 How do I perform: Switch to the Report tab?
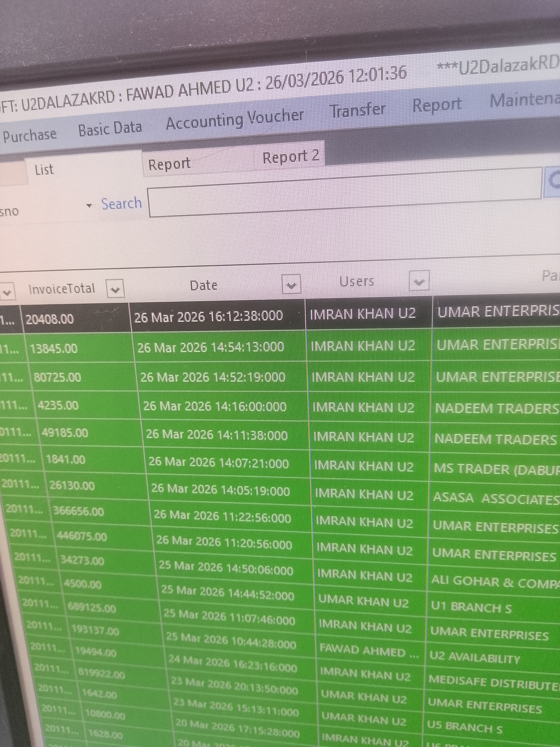(x=169, y=164)
